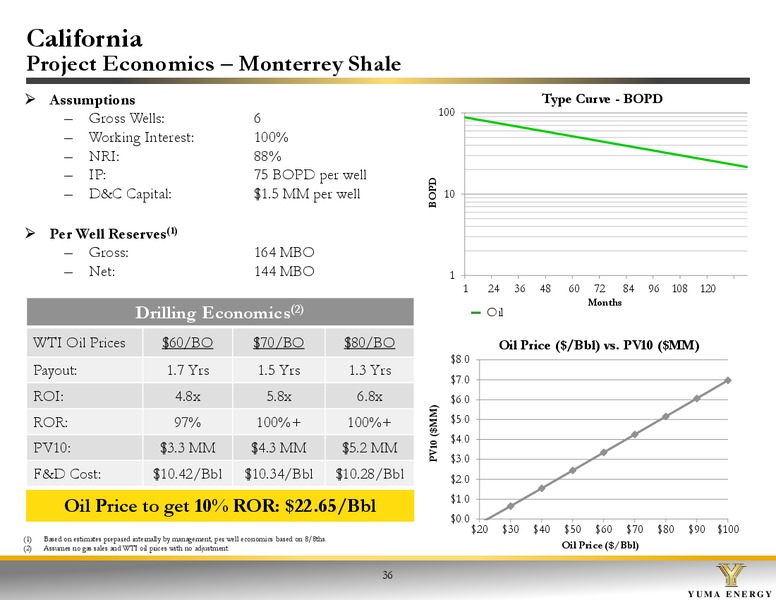Click the 'Type Curve - BOPD' chart title
776x600 pixels.
click(x=602, y=99)
